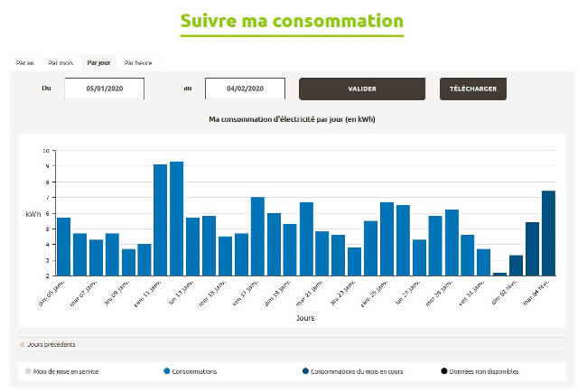This screenshot has width=587, height=392.
Task: Click the VALIDER button
Action: pos(362,89)
